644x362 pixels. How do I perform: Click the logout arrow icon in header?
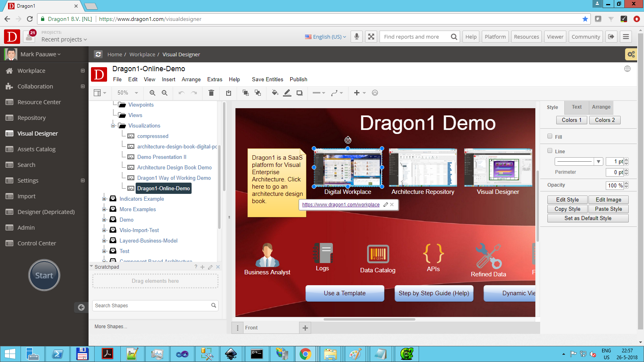[611, 37]
